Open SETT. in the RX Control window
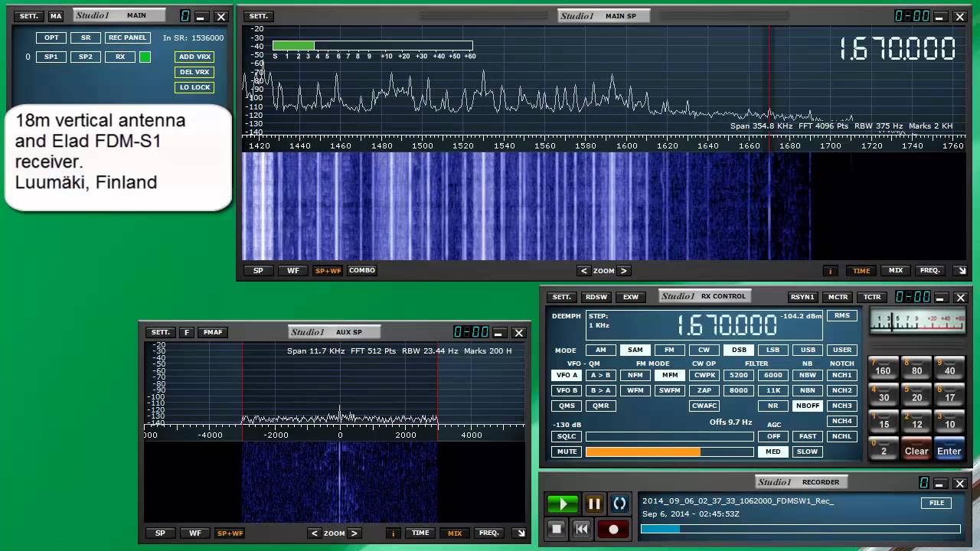The width and height of the screenshot is (980, 551). tap(563, 297)
